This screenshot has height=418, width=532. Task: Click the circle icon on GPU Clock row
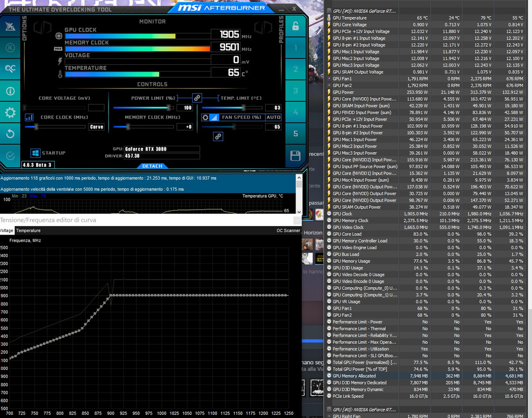pos(329,214)
